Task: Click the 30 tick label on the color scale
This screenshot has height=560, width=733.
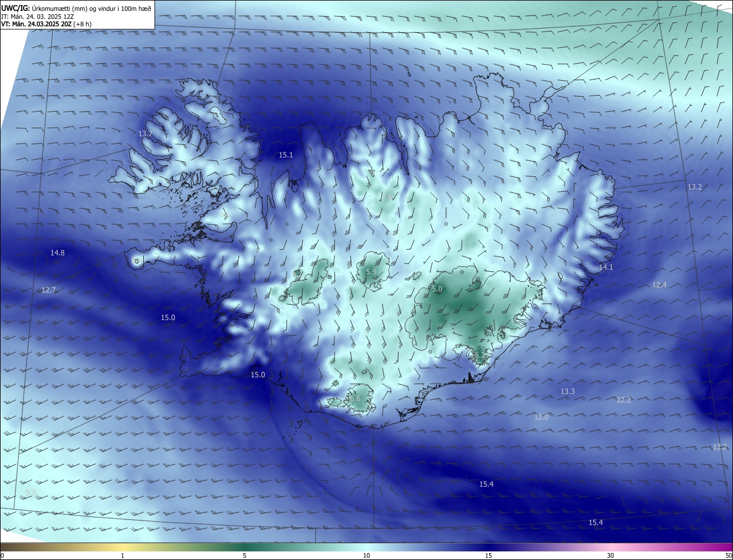Action: point(610,555)
